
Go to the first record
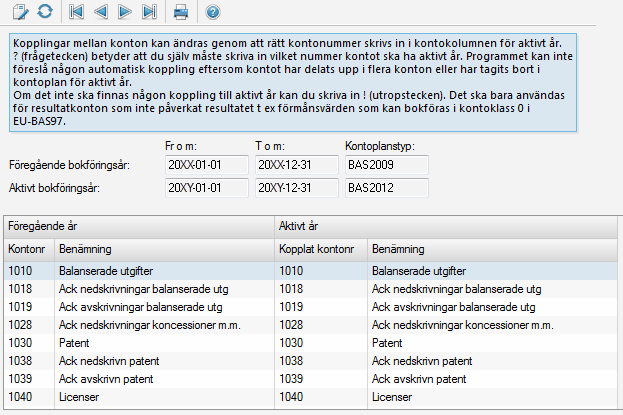(x=78, y=12)
